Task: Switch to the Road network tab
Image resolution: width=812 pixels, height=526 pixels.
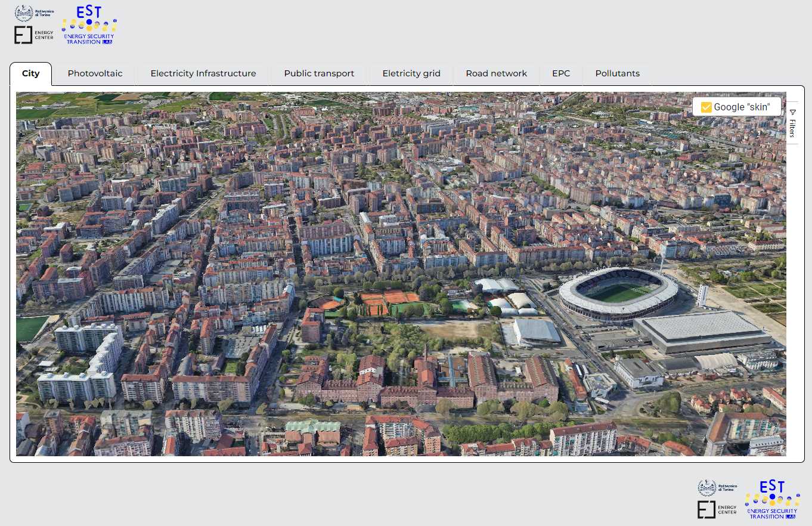Action: (496, 73)
